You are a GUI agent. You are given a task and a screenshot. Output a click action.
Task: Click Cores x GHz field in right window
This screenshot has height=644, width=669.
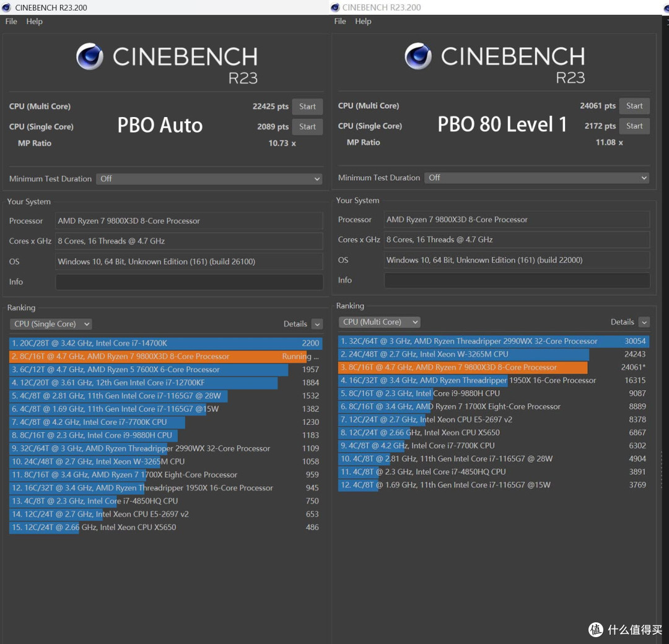coord(517,240)
